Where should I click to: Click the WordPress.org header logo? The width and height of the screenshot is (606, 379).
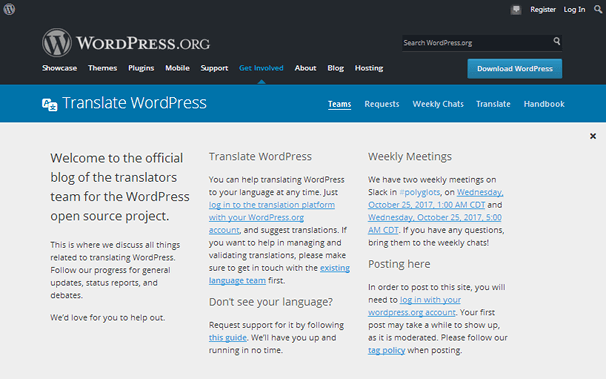pos(126,42)
